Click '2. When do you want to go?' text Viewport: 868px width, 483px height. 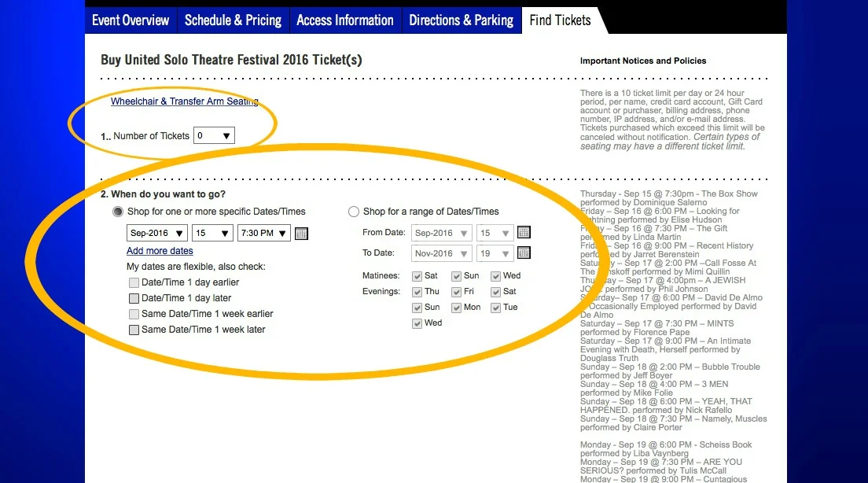pyautogui.click(x=163, y=194)
